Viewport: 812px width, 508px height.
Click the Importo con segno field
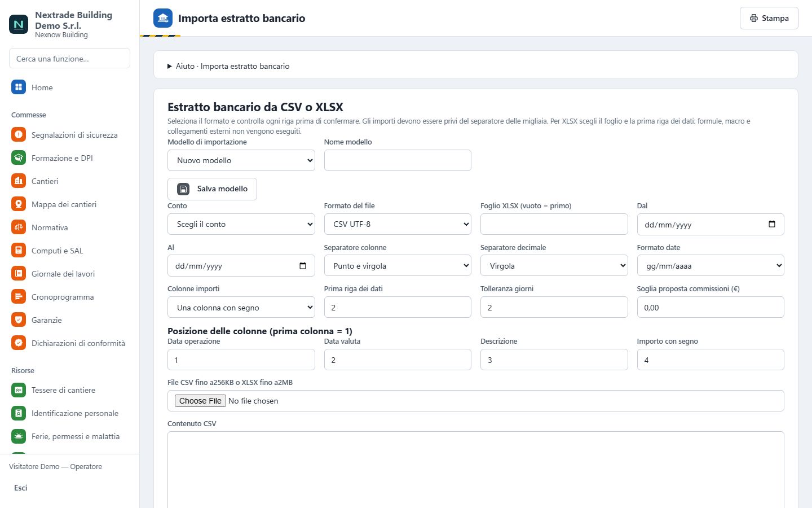coord(710,360)
